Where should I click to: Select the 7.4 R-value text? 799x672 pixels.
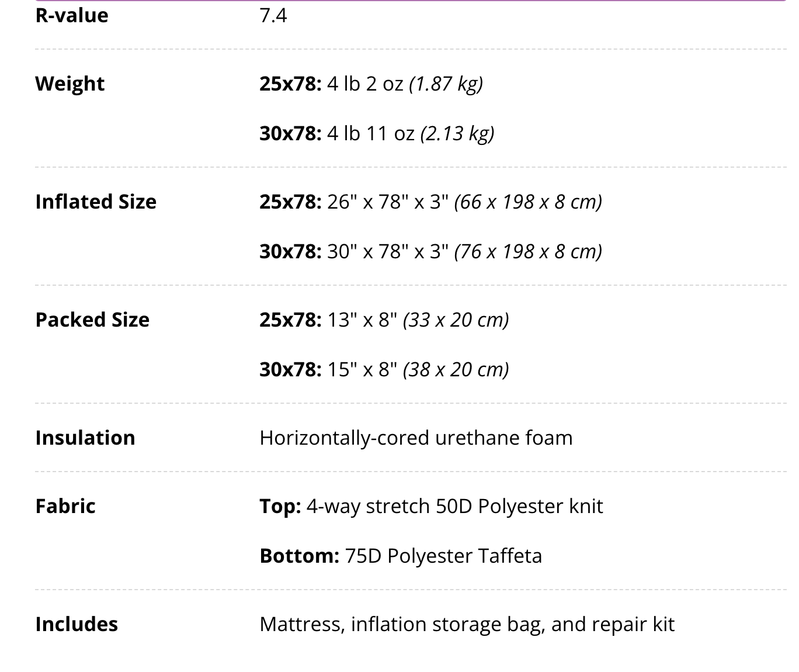pyautogui.click(x=273, y=15)
